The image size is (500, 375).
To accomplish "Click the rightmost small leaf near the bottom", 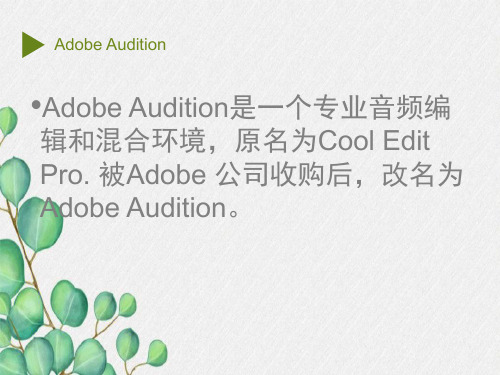I will tap(157, 353).
